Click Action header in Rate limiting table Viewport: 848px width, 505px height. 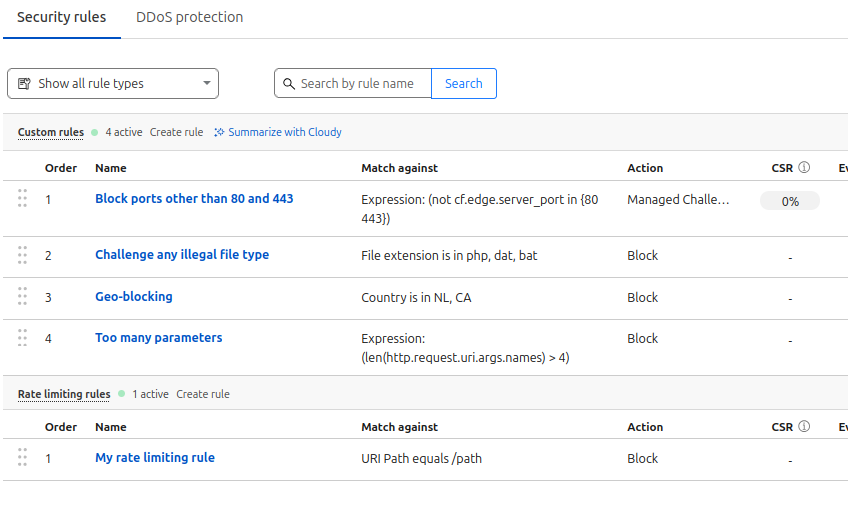click(x=645, y=427)
